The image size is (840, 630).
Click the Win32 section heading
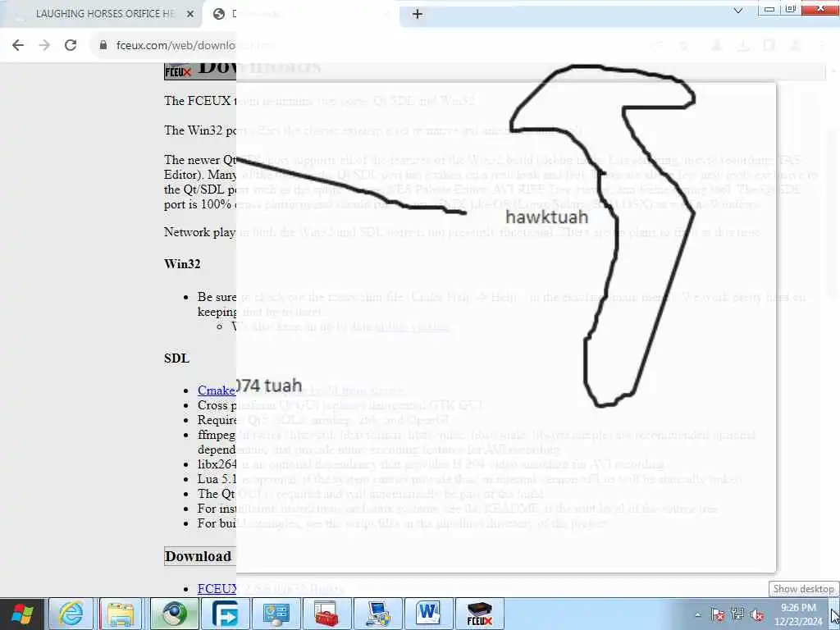(182, 263)
